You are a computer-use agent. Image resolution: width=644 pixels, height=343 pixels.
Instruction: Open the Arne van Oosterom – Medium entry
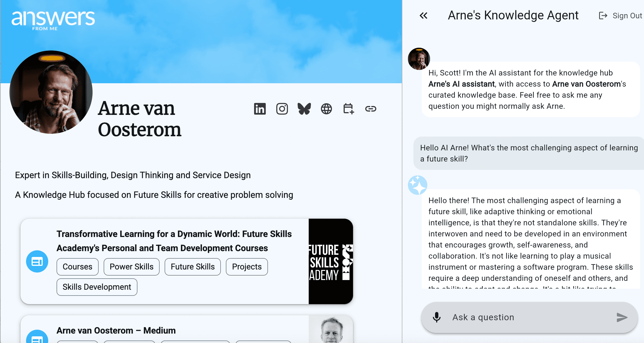pos(116,330)
